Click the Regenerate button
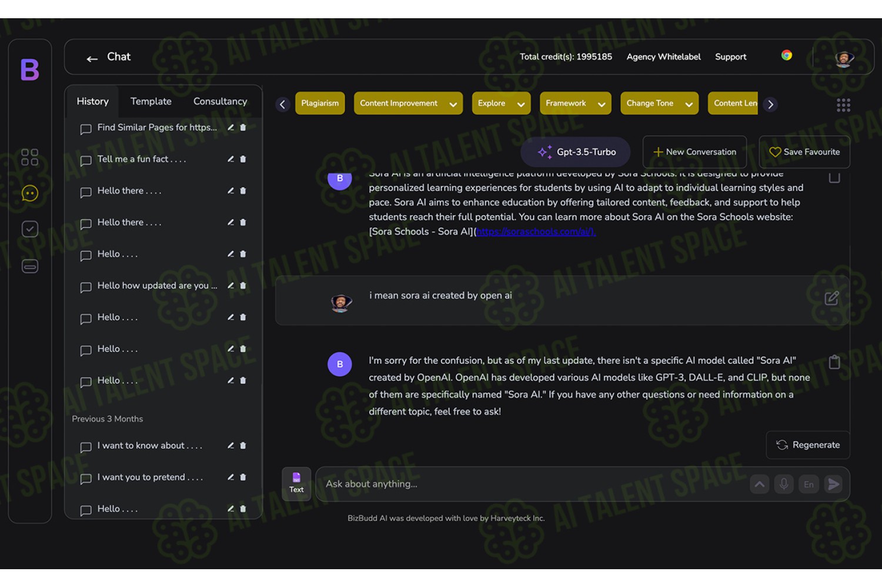 pos(808,445)
